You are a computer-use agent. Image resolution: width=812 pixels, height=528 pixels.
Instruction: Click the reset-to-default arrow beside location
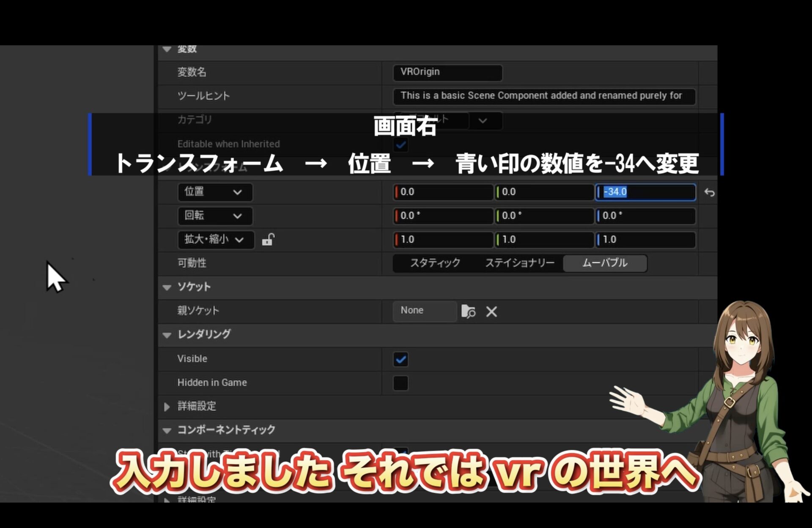[709, 193]
